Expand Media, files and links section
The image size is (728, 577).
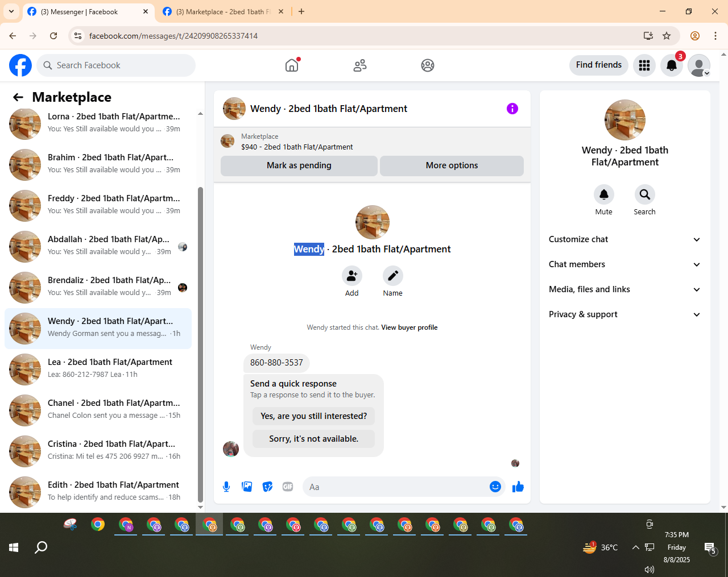pyautogui.click(x=624, y=289)
